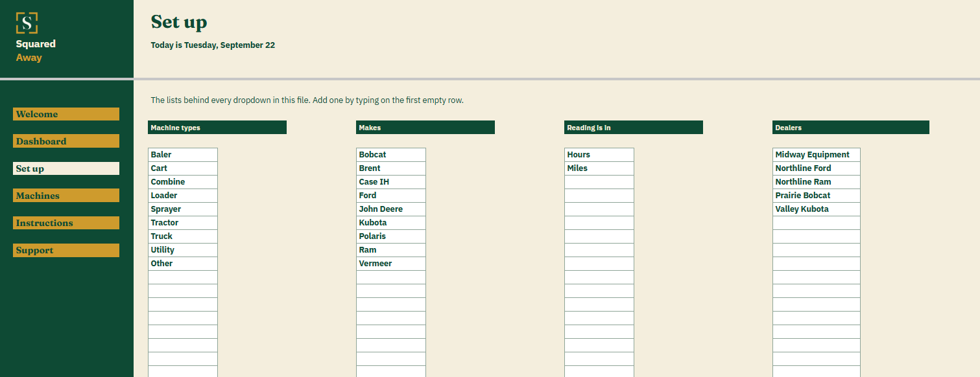Click the Machine types column header

217,128
